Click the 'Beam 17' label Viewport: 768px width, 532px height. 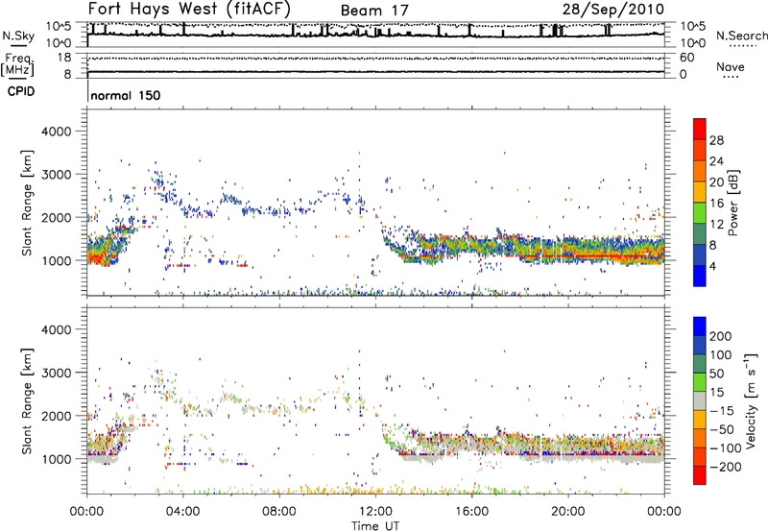(374, 11)
